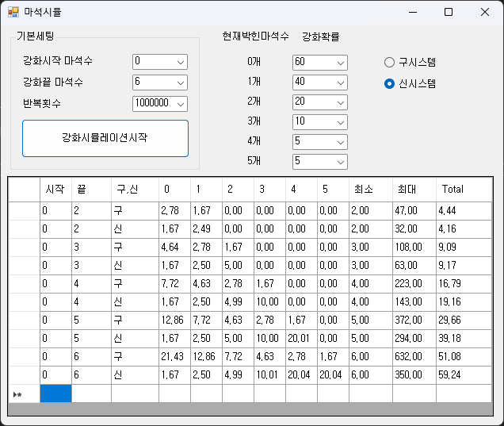Click the column header labeled 3
This screenshot has width=504, height=426.
click(269, 189)
